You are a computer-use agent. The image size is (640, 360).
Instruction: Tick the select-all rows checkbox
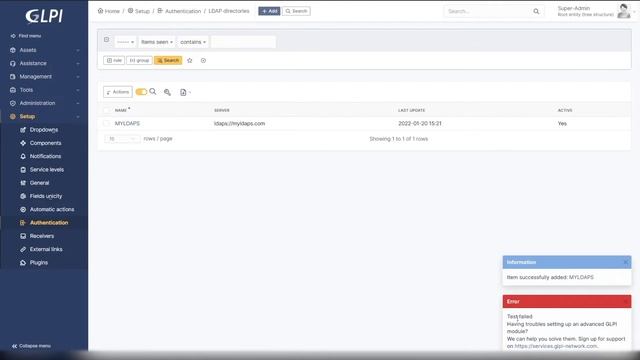[x=107, y=110]
